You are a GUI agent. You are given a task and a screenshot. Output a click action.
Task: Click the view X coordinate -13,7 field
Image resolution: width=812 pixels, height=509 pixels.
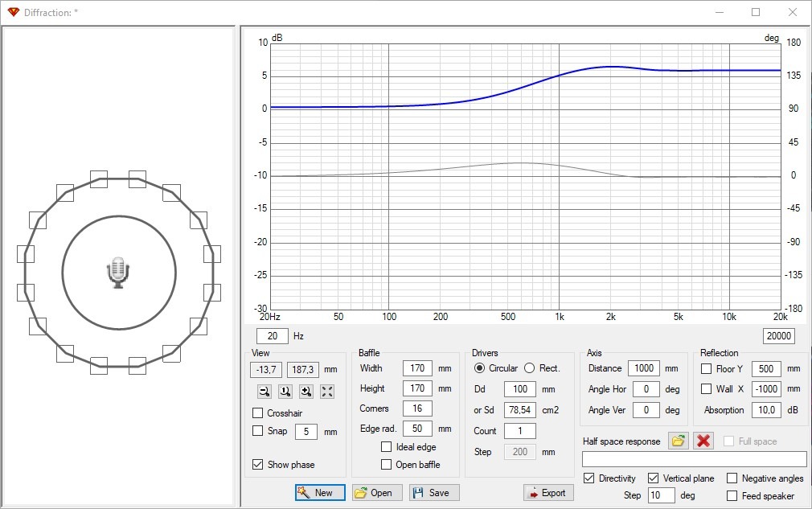point(266,370)
